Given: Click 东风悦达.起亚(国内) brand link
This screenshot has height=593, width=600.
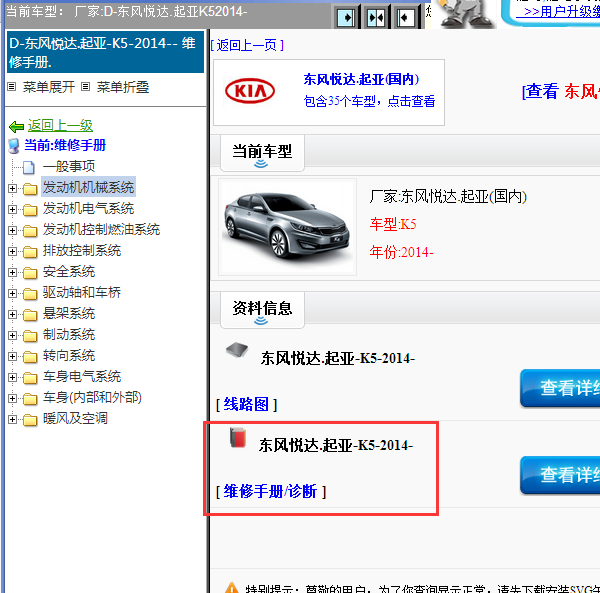Looking at the screenshot, I should pyautogui.click(x=361, y=79).
